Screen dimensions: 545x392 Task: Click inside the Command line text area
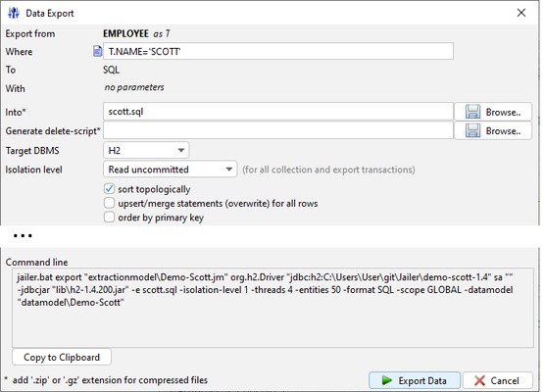pyautogui.click(x=272, y=308)
